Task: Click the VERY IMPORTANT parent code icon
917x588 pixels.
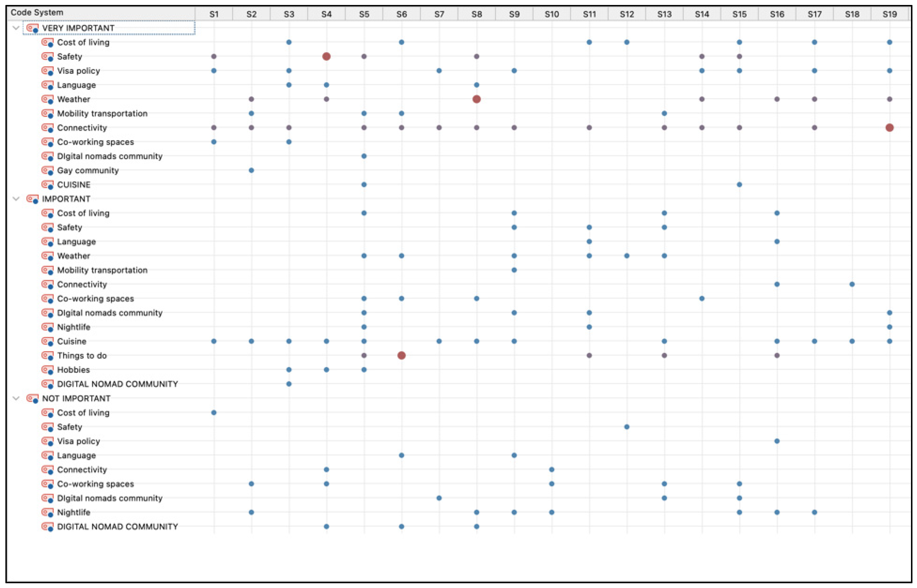Action: (x=33, y=28)
